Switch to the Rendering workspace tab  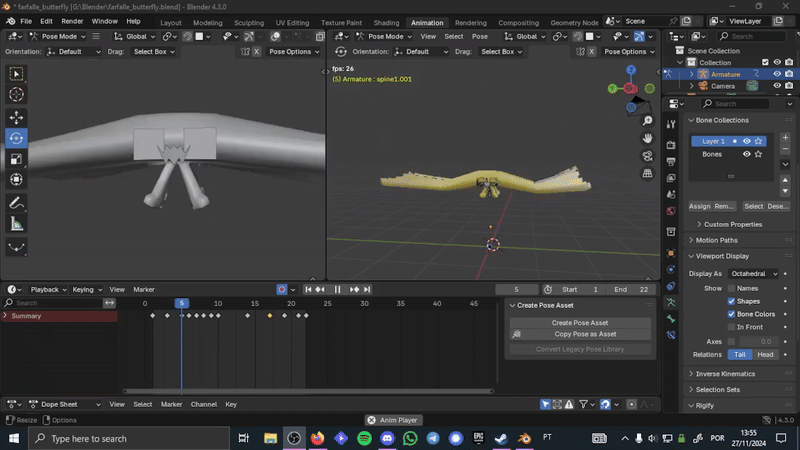[470, 22]
